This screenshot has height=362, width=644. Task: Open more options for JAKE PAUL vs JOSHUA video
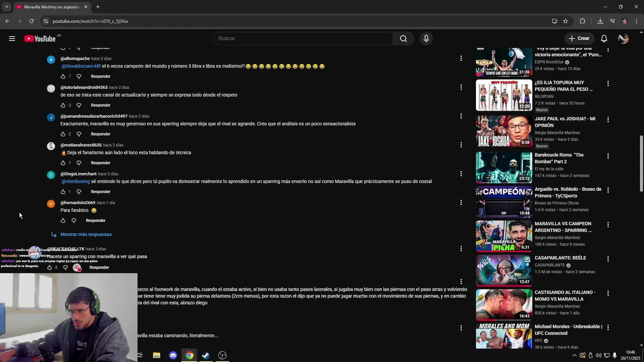(x=608, y=120)
